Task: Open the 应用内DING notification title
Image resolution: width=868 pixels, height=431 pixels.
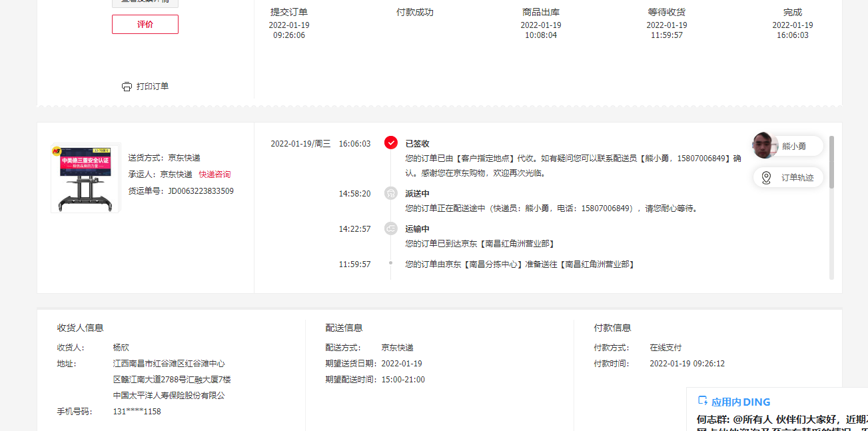Action: pos(741,402)
